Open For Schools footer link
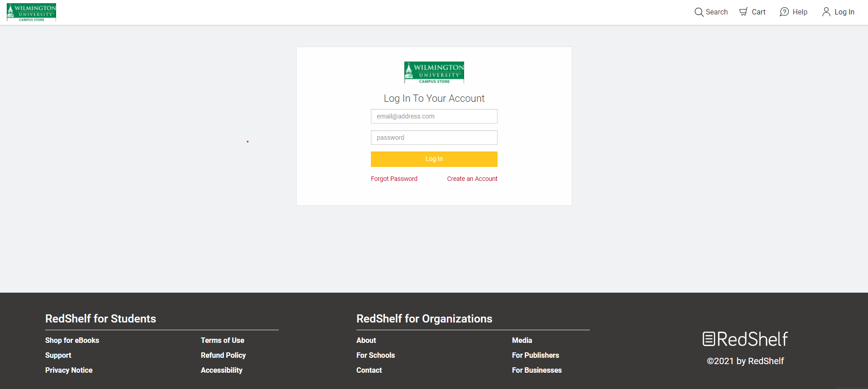868x389 pixels. click(x=375, y=355)
